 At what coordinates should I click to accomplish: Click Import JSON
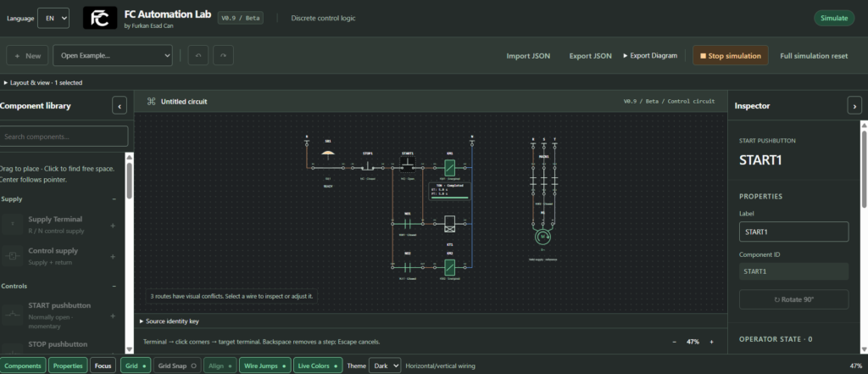pyautogui.click(x=528, y=56)
